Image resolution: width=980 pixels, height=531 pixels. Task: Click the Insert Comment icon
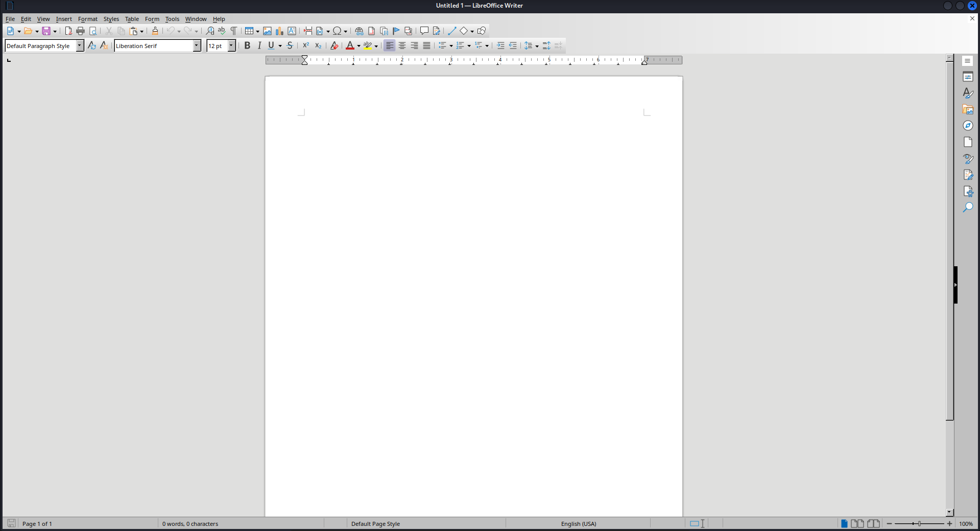424,31
